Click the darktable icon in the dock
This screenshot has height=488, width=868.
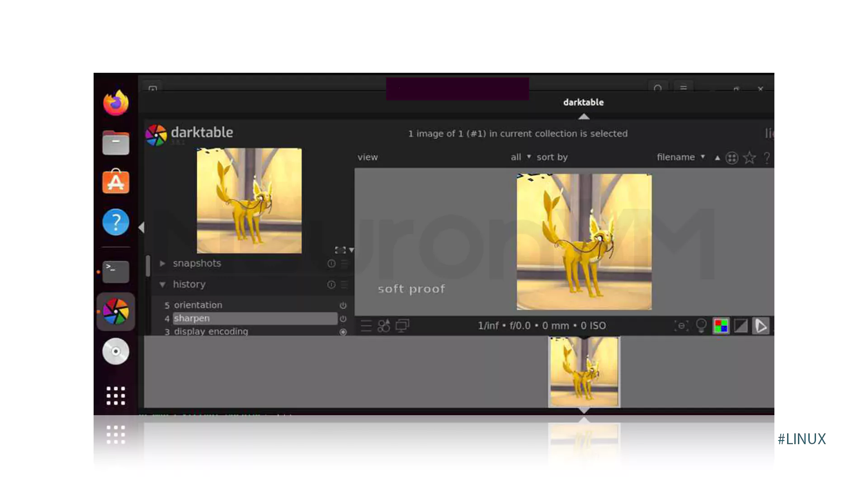coord(116,312)
